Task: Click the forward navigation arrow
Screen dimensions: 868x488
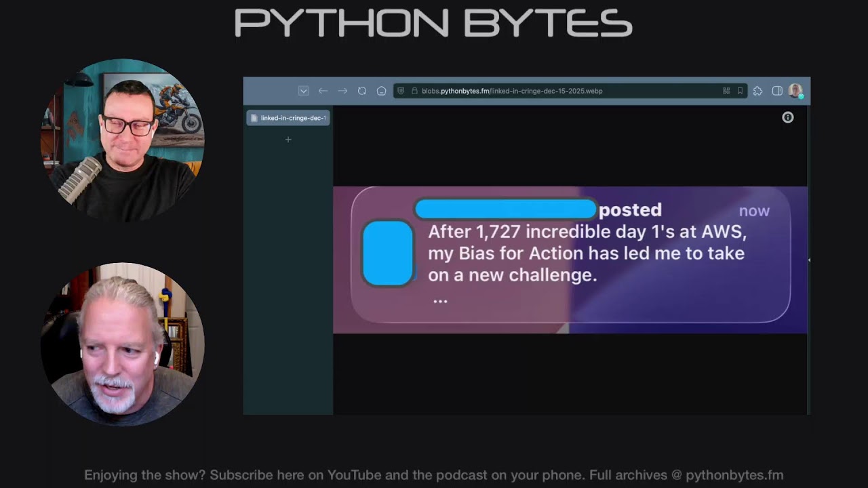Action: 342,91
